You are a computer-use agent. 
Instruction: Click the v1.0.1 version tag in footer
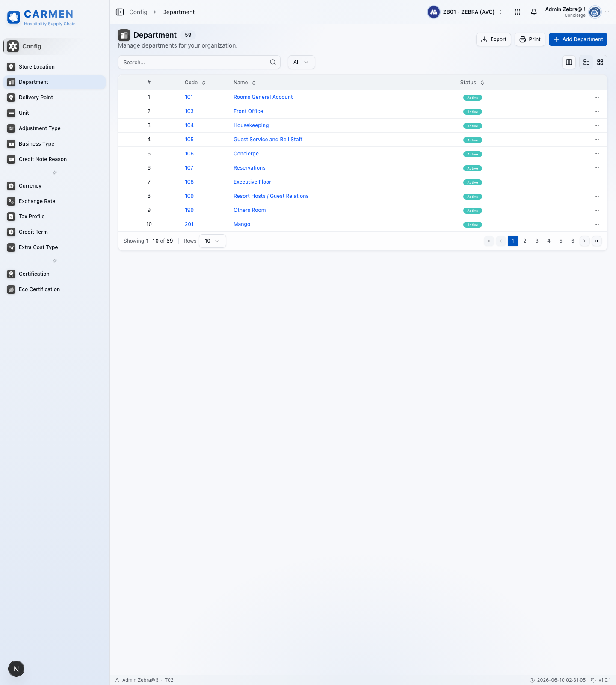(x=601, y=680)
